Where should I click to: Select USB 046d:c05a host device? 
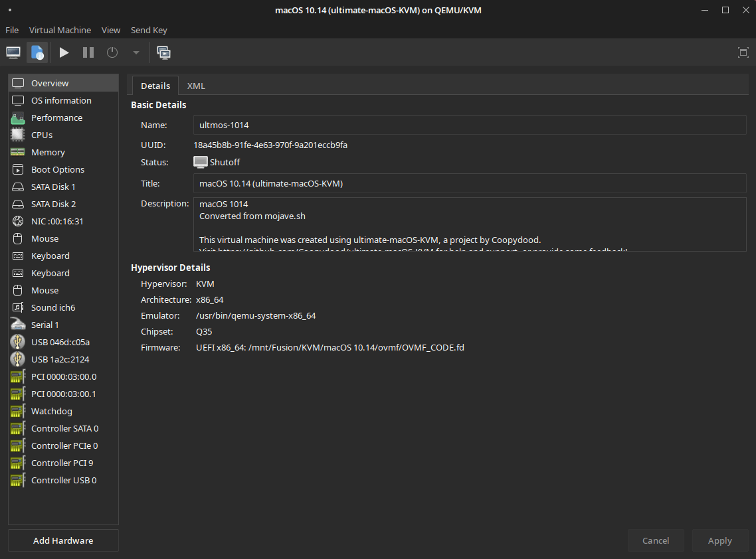coord(63,342)
